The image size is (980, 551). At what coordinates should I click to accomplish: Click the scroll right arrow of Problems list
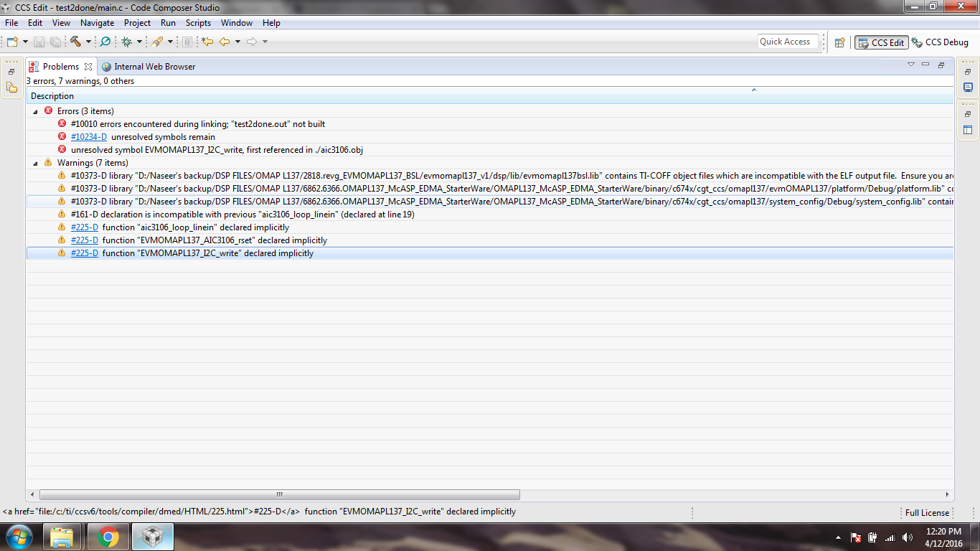pos(948,494)
